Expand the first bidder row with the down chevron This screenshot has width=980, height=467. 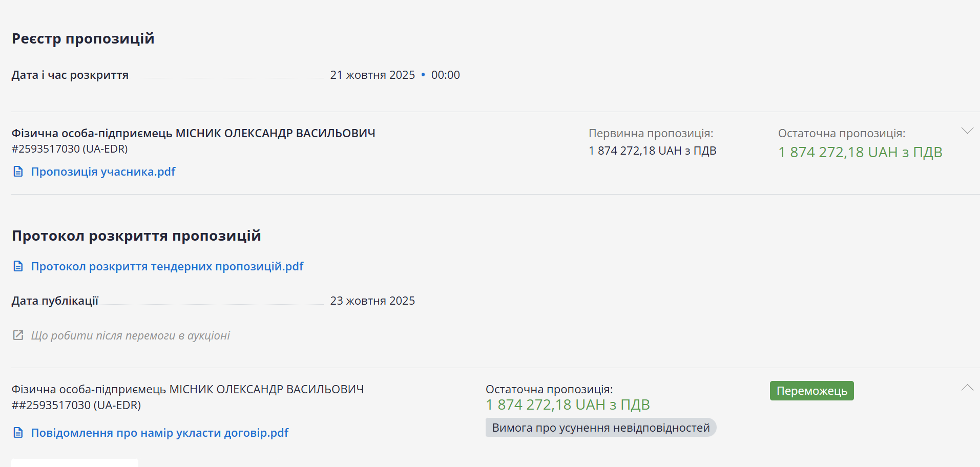967,131
